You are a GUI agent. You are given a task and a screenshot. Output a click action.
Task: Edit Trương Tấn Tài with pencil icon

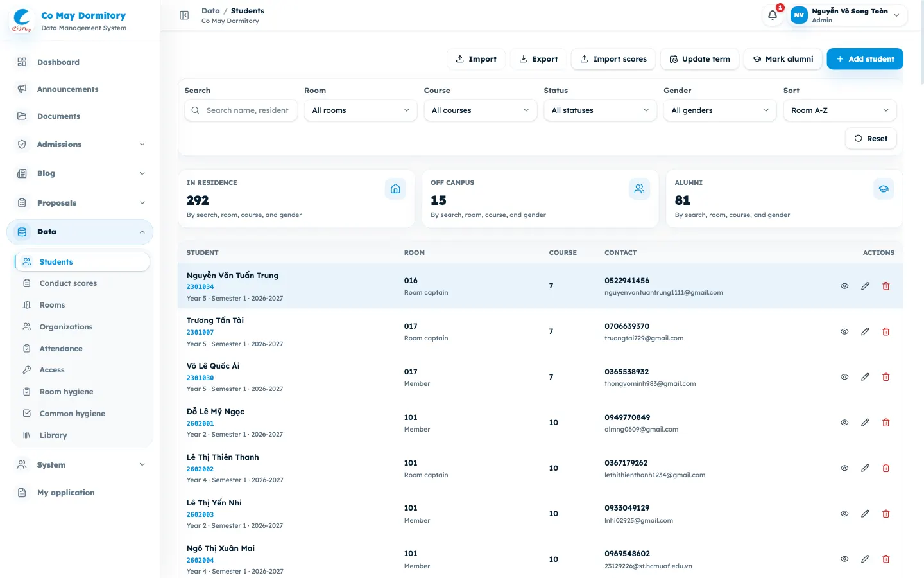point(865,331)
